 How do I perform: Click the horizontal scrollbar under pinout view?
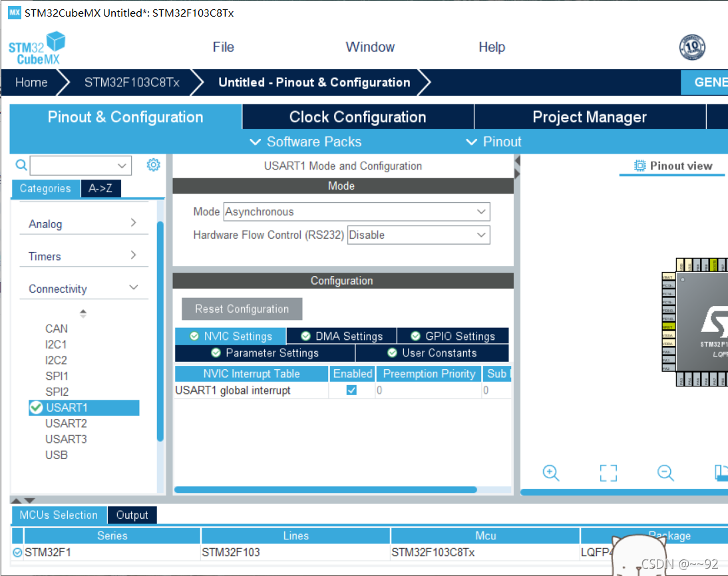(x=624, y=492)
